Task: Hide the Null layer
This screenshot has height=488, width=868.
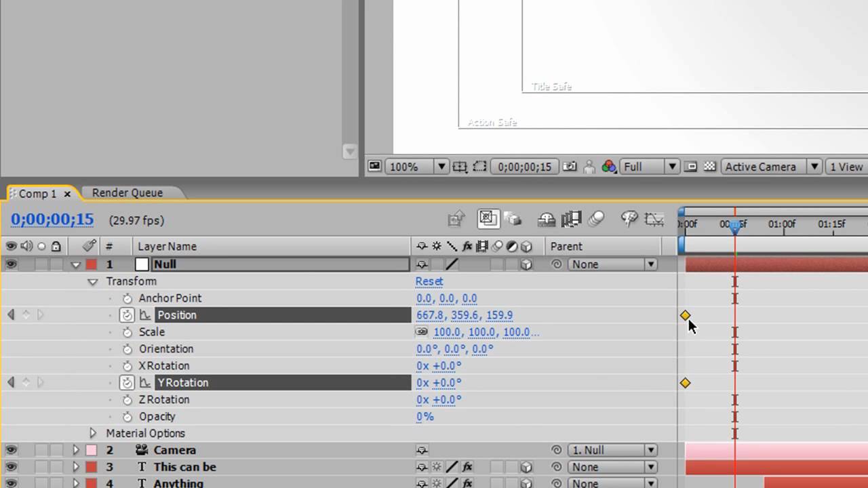Action: coord(11,264)
